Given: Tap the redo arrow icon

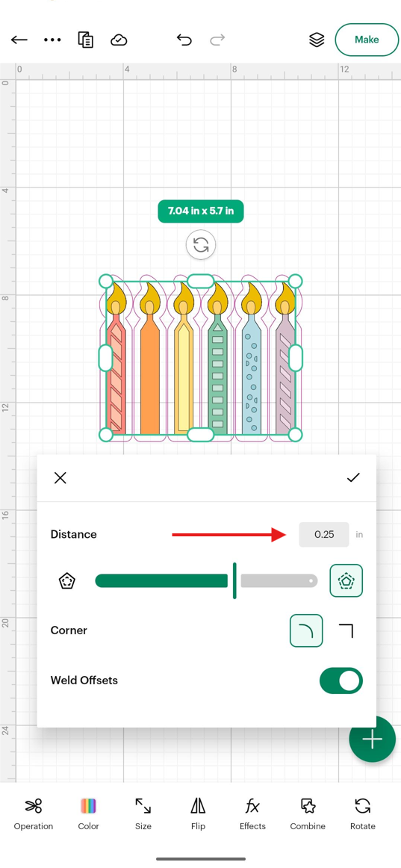Looking at the screenshot, I should tap(217, 40).
